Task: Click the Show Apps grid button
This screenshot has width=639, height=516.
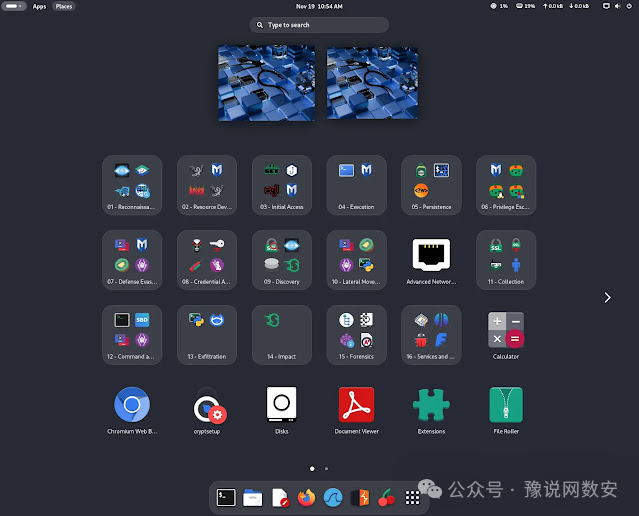Action: coord(412,498)
